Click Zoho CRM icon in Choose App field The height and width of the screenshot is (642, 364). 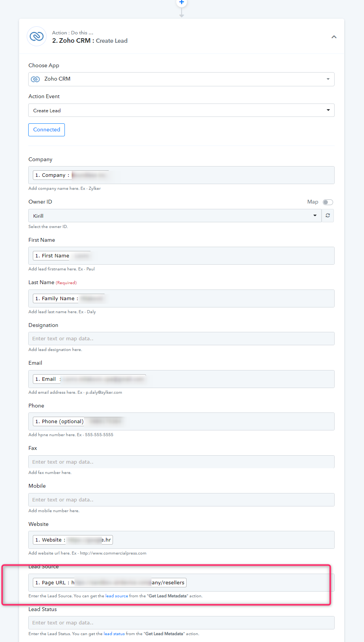tap(35, 79)
